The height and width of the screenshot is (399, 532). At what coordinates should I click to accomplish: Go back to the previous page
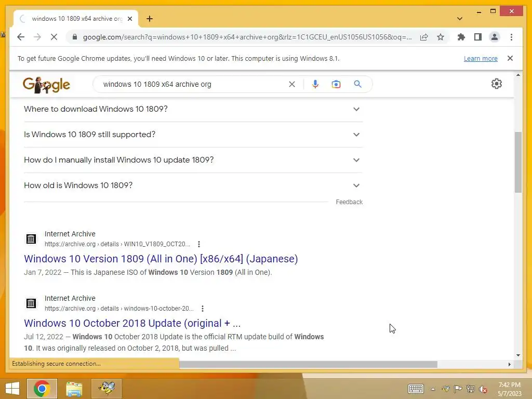[x=21, y=37]
